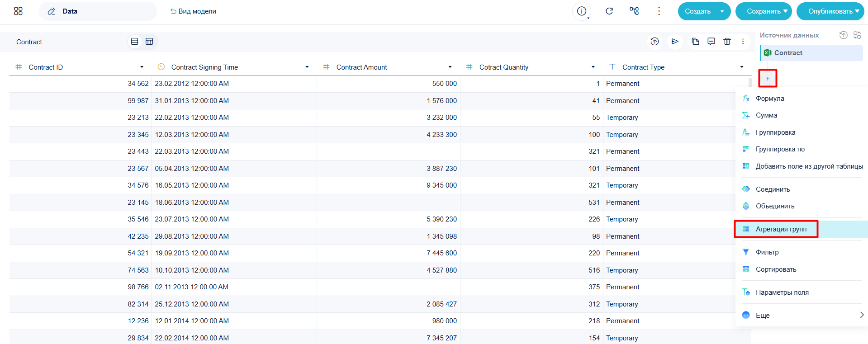Screen dimensions: 868x344
Task: Switch to table grid view toggle
Action: (149, 42)
